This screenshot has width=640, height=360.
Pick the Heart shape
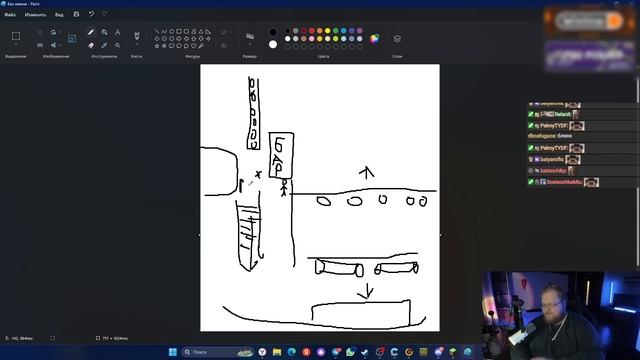click(193, 46)
